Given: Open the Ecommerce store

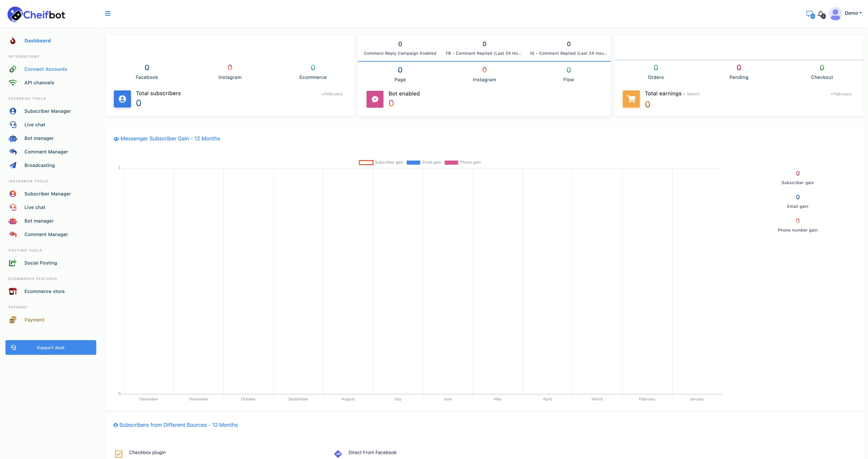Looking at the screenshot, I should click(x=44, y=291).
